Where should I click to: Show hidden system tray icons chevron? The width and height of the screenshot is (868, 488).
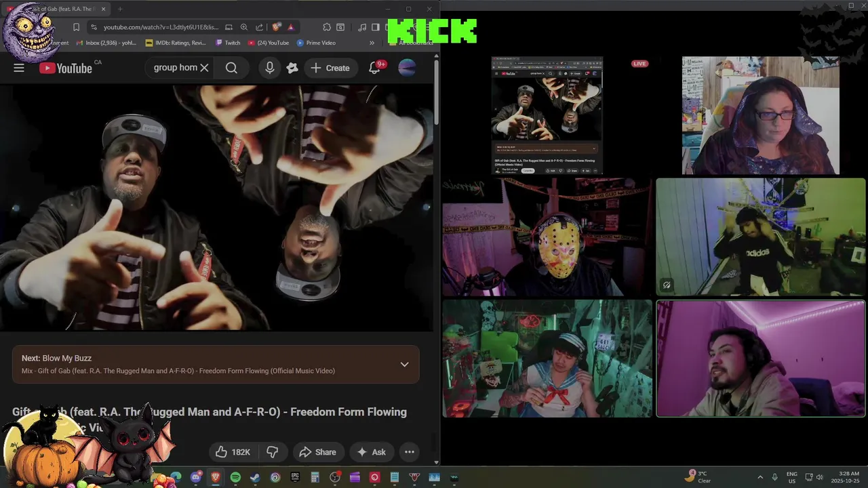(760, 477)
